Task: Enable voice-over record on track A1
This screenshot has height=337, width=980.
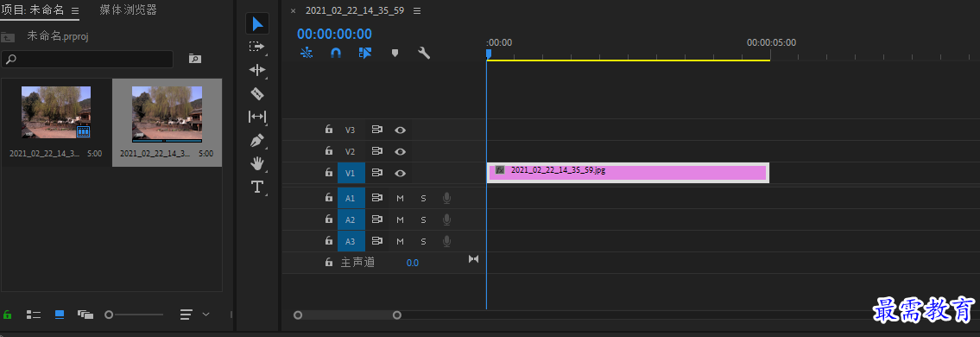Action: [446, 198]
